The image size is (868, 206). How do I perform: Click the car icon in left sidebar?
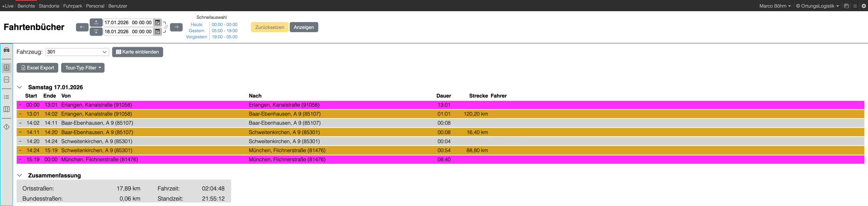[x=6, y=50]
